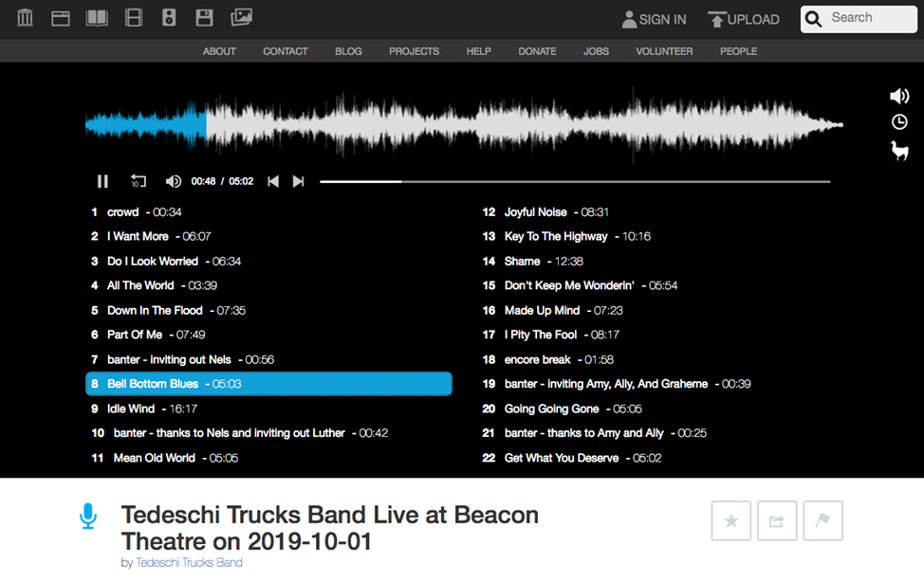Click the volume icon at right edge

point(899,96)
